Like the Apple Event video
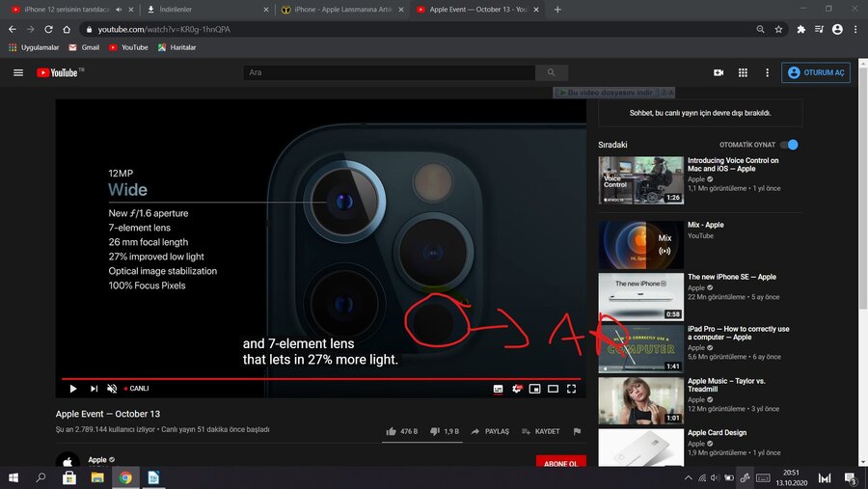Screen dimensions: 868x489 (402, 431)
